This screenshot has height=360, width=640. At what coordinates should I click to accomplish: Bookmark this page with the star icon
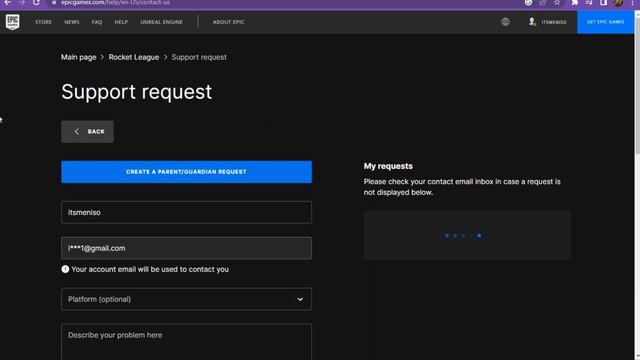[557, 2]
